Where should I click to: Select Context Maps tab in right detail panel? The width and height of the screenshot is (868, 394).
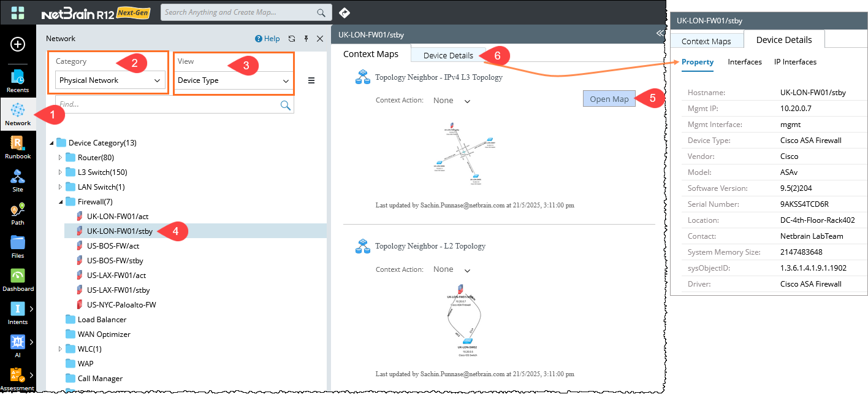pos(706,41)
